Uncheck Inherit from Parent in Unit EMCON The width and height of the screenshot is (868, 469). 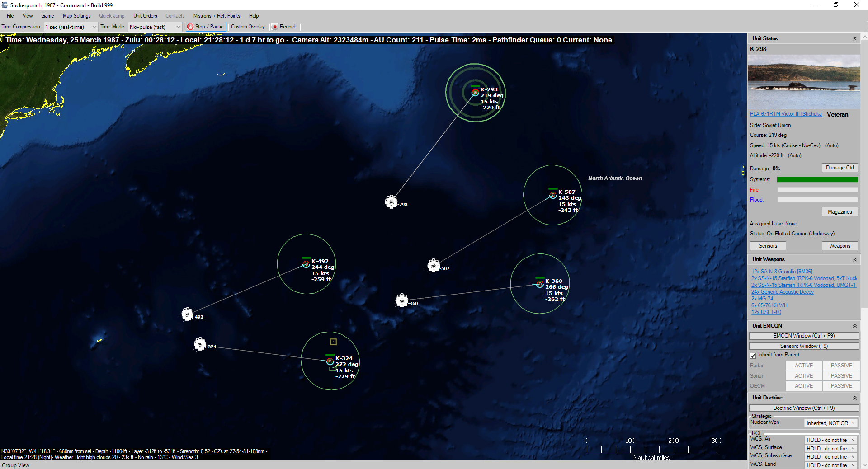(x=753, y=355)
